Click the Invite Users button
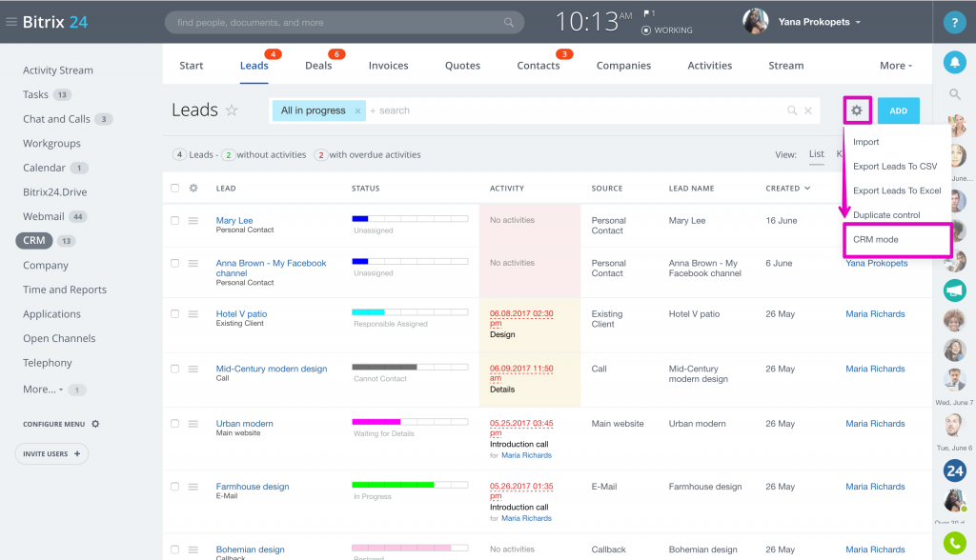Viewport: 976px width, 560px height. [x=51, y=453]
